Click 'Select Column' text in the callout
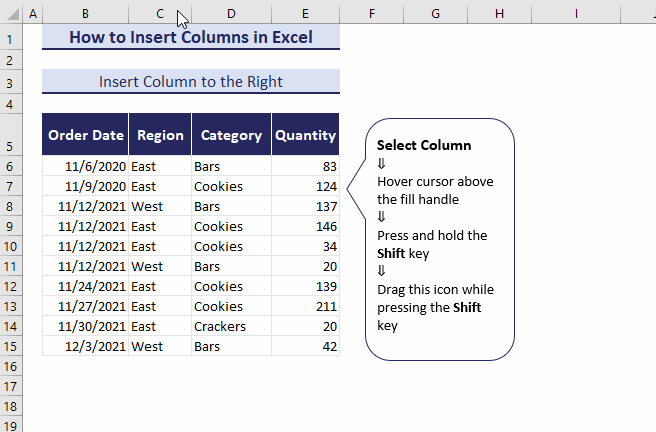 (424, 145)
